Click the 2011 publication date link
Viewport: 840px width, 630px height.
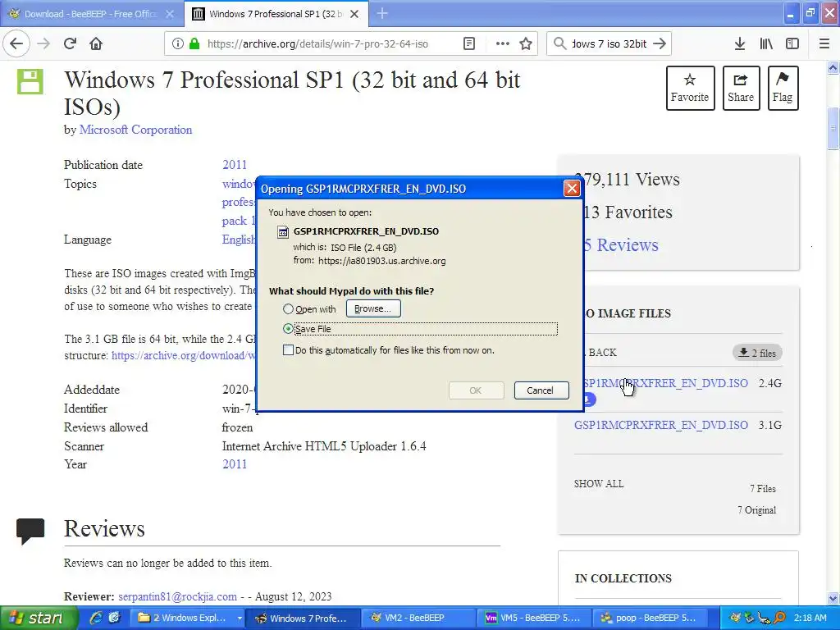pyautogui.click(x=235, y=165)
